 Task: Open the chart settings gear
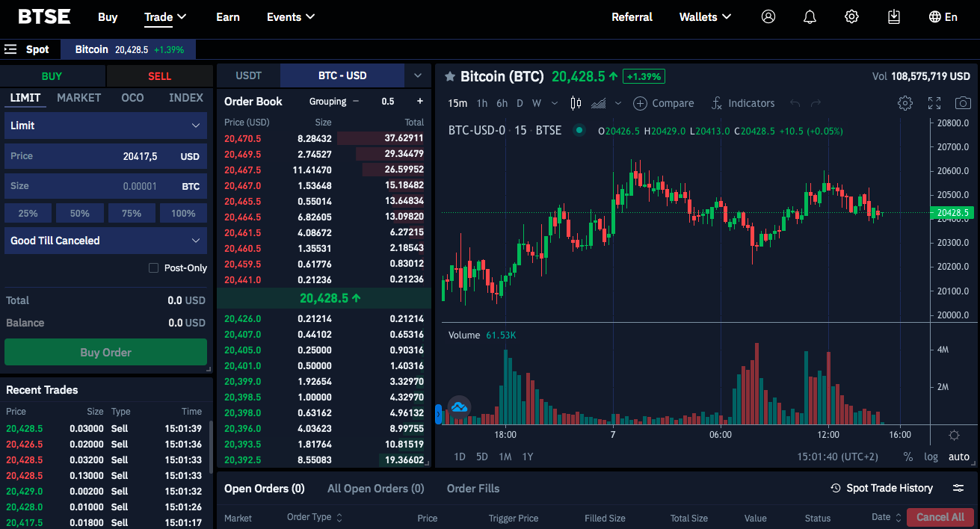pyautogui.click(x=905, y=103)
